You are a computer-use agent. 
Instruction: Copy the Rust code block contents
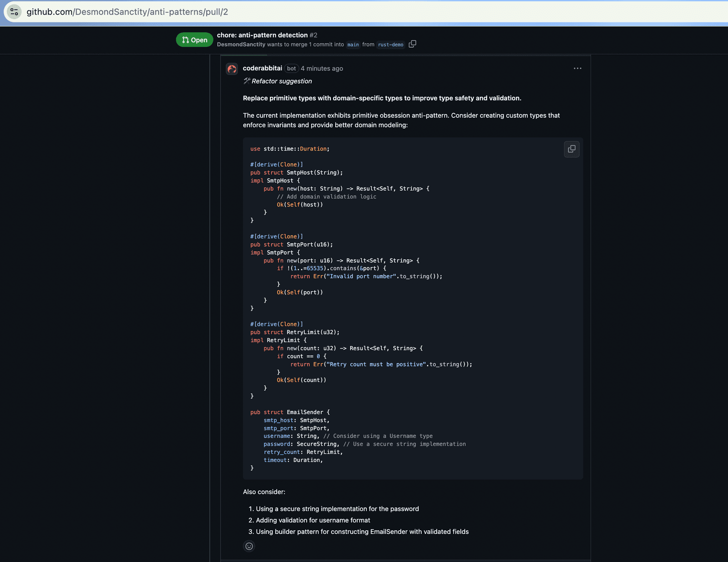571,149
